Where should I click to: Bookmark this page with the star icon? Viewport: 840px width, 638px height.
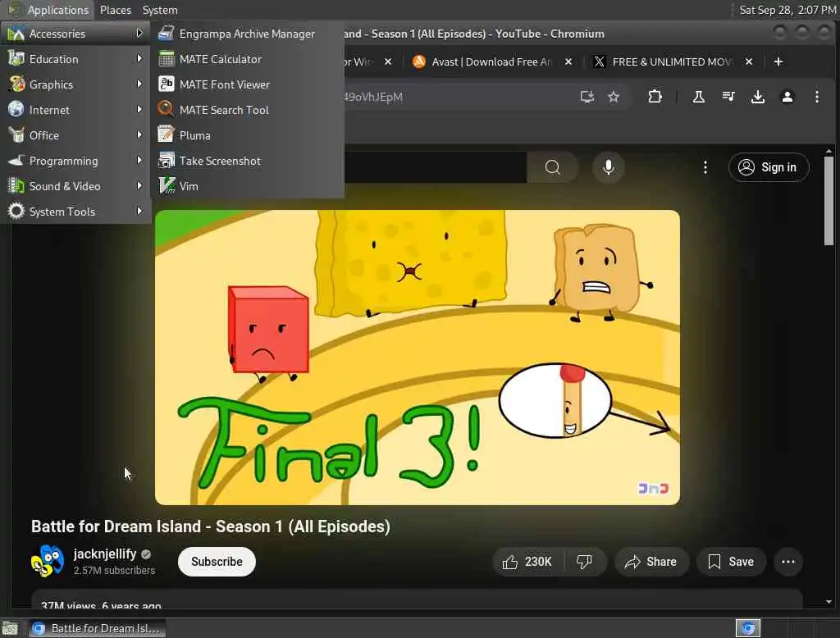(614, 97)
